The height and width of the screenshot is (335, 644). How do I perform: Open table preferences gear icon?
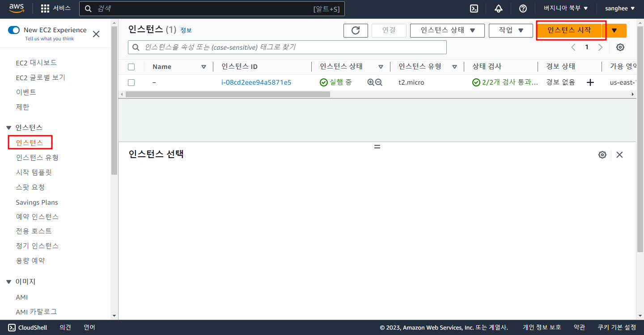point(620,47)
